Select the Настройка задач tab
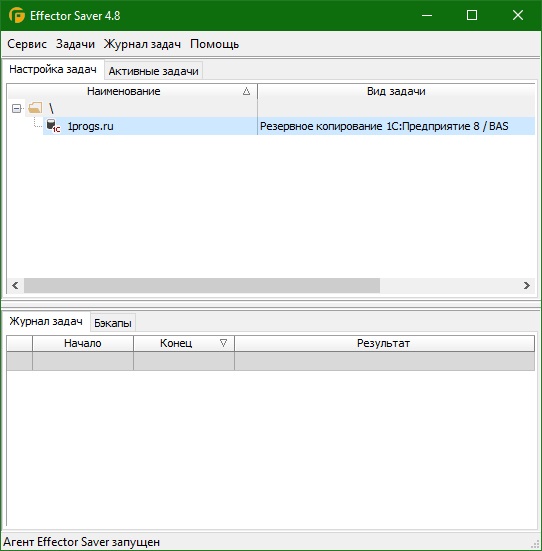The width and height of the screenshot is (542, 551). click(x=53, y=69)
